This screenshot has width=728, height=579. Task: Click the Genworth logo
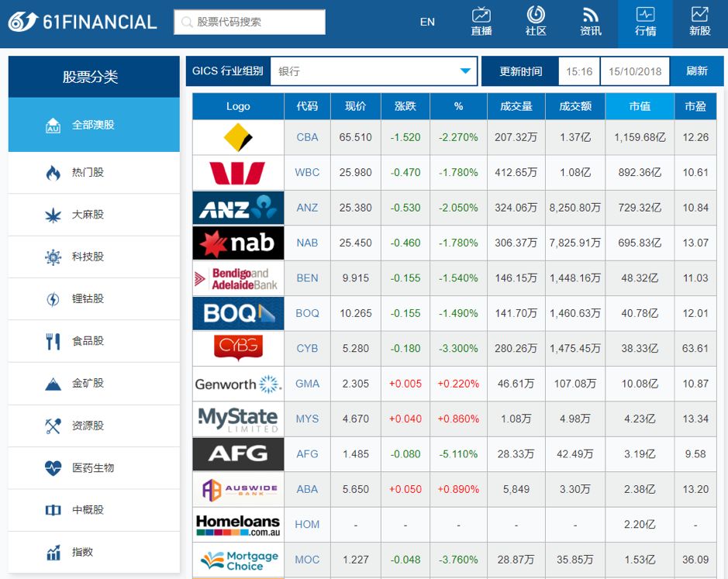tap(238, 384)
